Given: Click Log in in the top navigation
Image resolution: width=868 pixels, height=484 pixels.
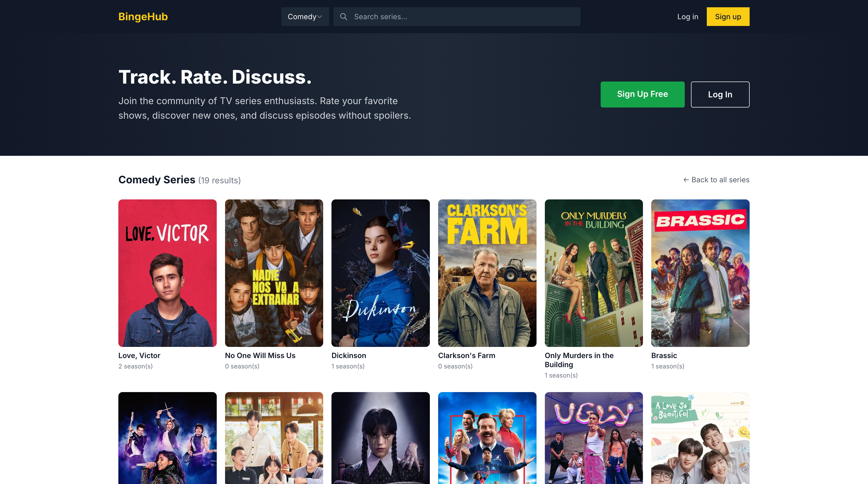Looking at the screenshot, I should tap(688, 17).
